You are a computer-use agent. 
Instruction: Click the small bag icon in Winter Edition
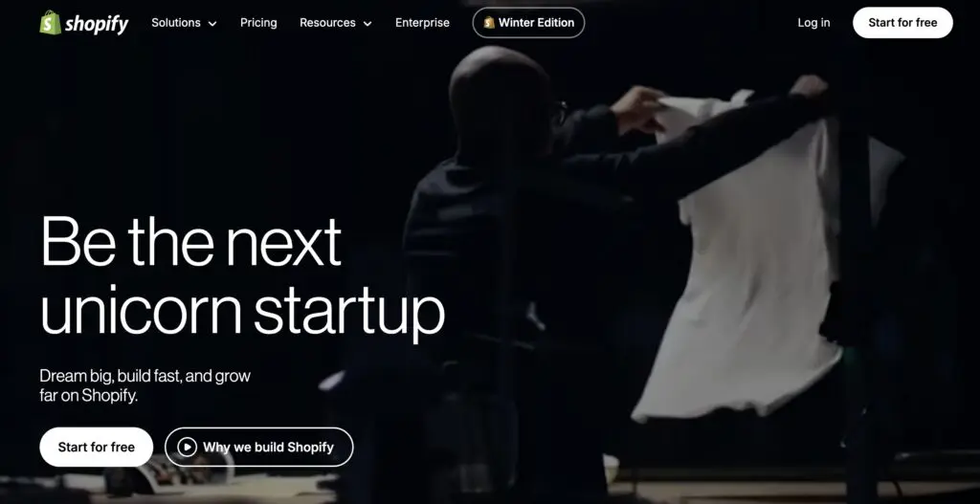point(489,23)
